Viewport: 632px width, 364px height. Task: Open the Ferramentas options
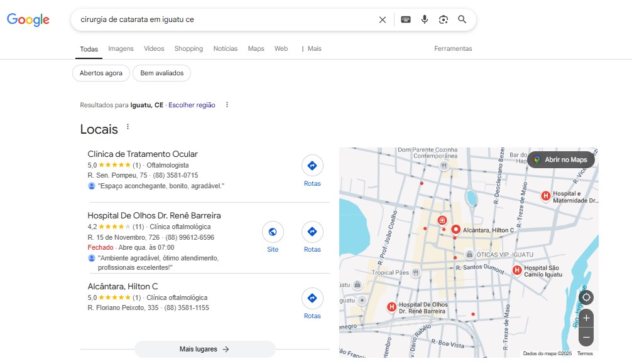tap(452, 49)
